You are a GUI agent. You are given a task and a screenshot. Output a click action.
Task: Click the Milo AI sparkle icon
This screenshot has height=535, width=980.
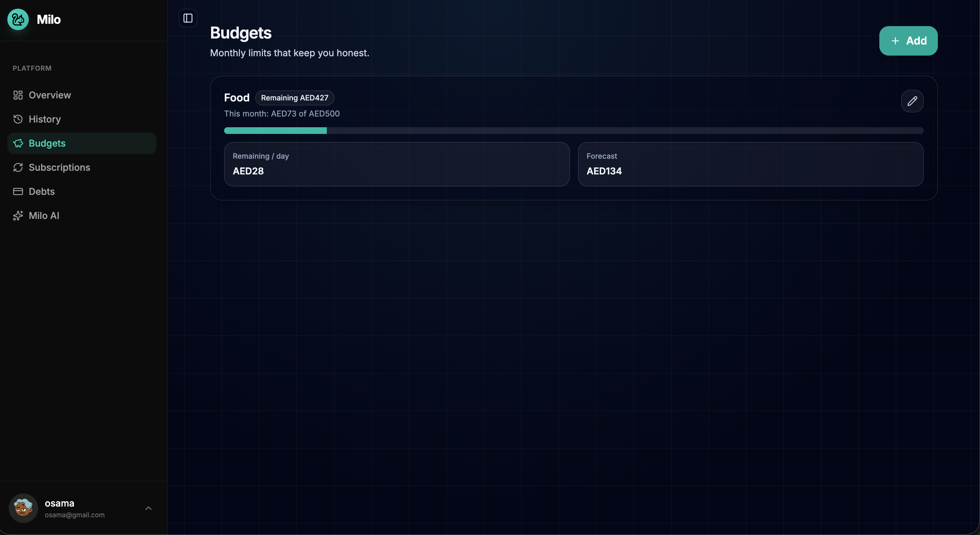click(x=18, y=216)
